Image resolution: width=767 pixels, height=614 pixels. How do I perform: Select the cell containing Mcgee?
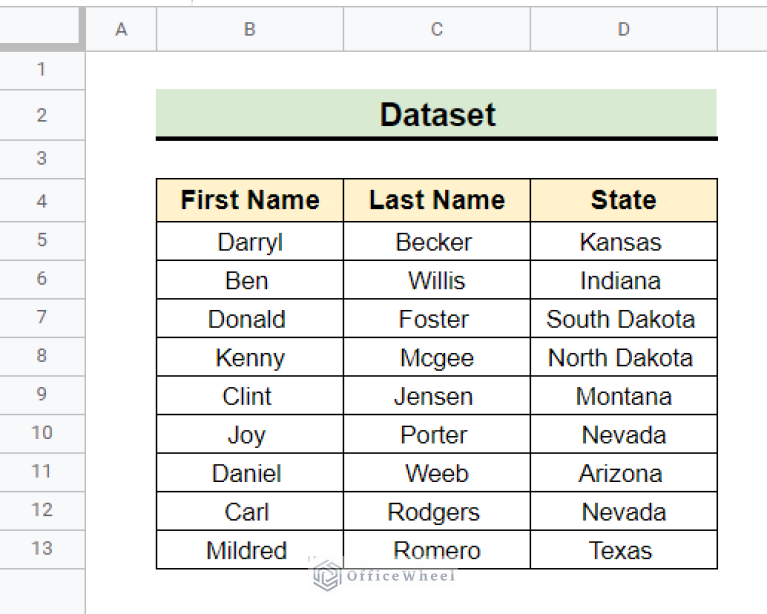pos(437,358)
